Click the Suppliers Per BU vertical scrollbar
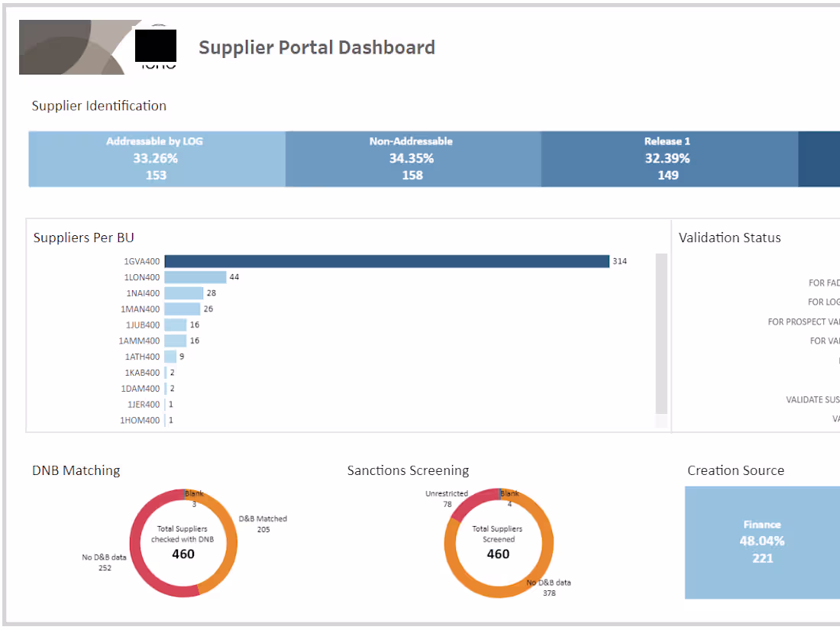Viewport: 840px width, 630px height. pos(661,336)
